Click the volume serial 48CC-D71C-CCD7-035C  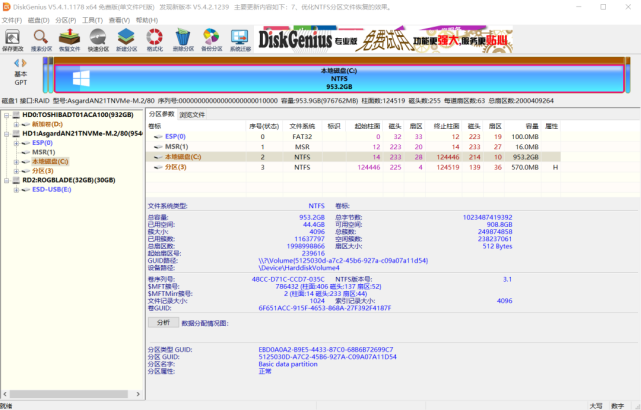pyautogui.click(x=288, y=280)
